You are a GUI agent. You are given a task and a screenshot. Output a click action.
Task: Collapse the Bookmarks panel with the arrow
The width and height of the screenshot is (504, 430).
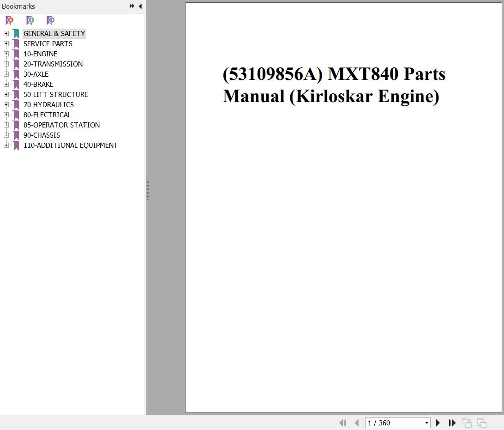(140, 6)
